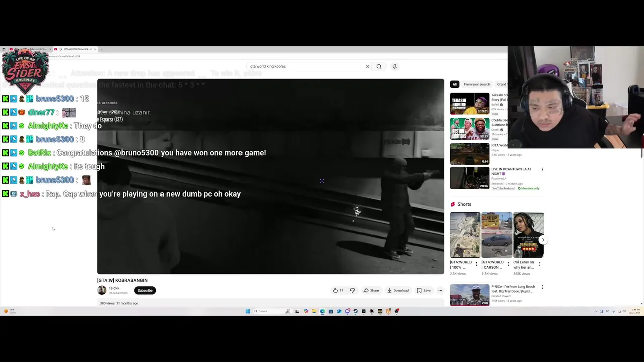Open options menu for LIVE IN DOWNTOWN LA

(x=542, y=170)
